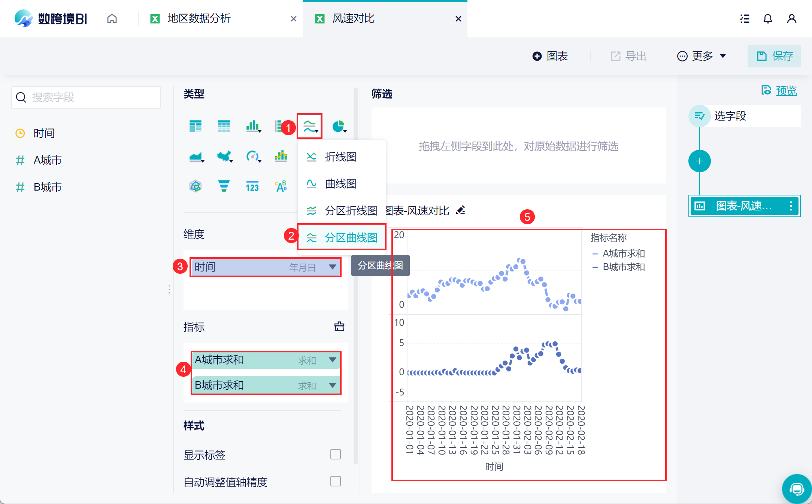The width and height of the screenshot is (812, 504).
Task: Click the 搜索字段 search box
Action: click(86, 97)
